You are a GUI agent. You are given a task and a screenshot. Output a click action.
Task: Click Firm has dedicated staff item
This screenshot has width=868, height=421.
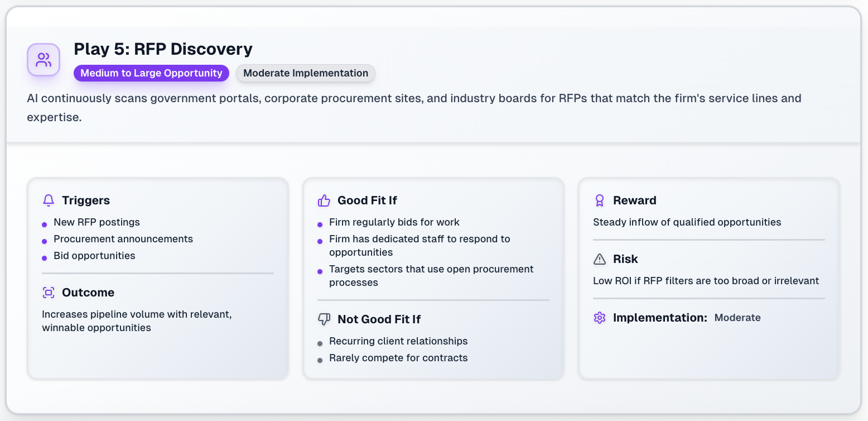[419, 246]
